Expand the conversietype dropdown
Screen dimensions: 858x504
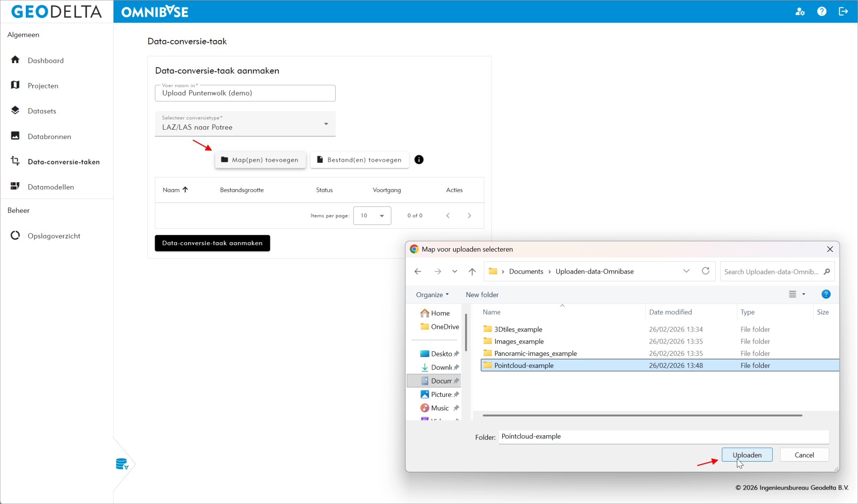326,124
